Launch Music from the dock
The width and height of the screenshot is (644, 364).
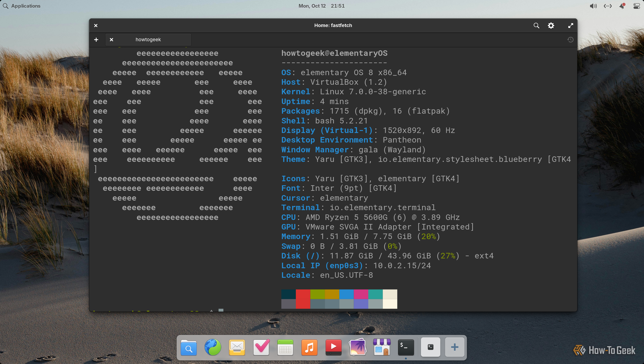[x=309, y=347]
